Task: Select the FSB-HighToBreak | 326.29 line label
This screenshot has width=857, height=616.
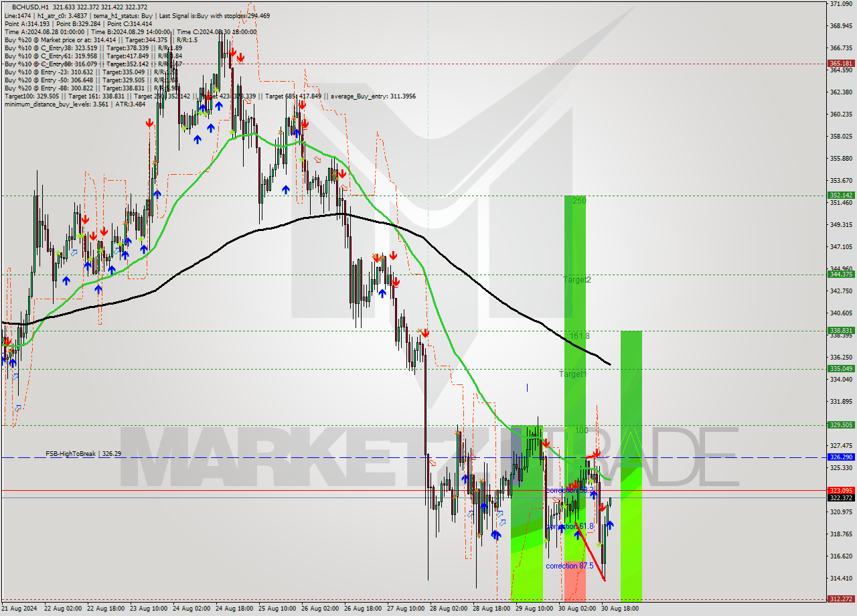Action: click(x=84, y=454)
